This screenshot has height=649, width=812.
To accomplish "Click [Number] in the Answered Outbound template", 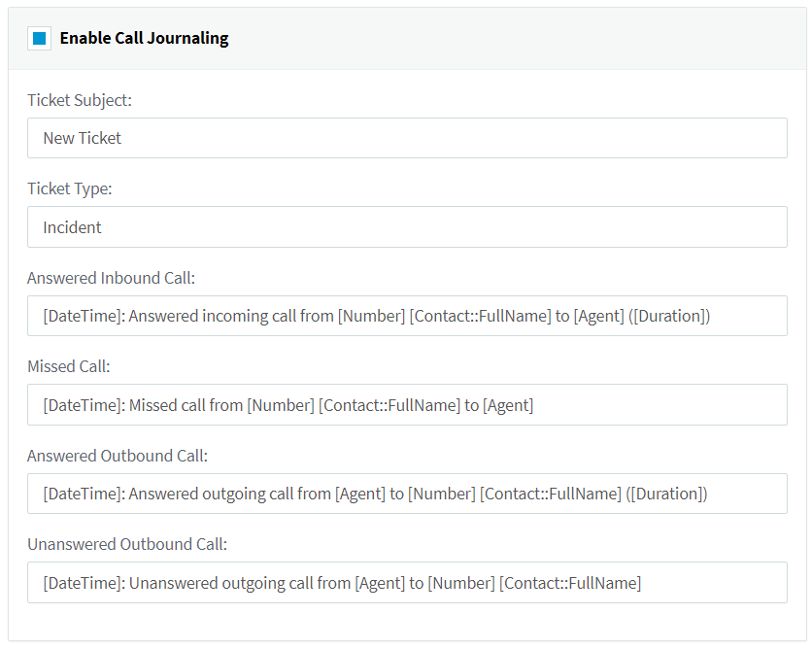I will [x=441, y=494].
